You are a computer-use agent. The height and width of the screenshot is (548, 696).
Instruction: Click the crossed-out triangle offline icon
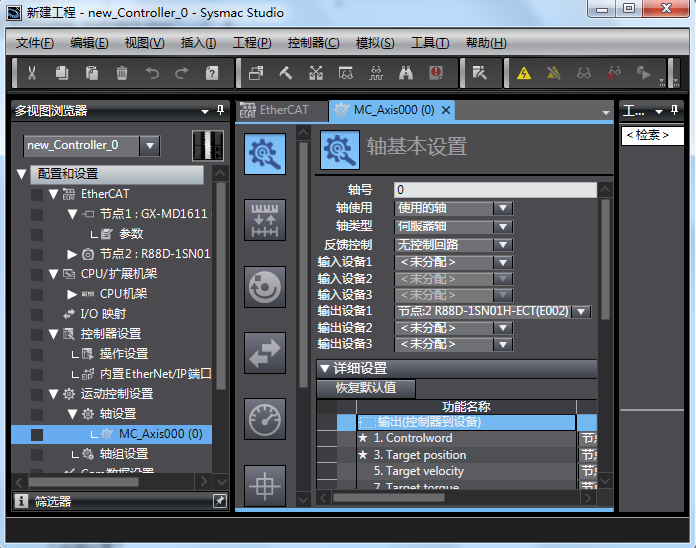[x=554, y=73]
